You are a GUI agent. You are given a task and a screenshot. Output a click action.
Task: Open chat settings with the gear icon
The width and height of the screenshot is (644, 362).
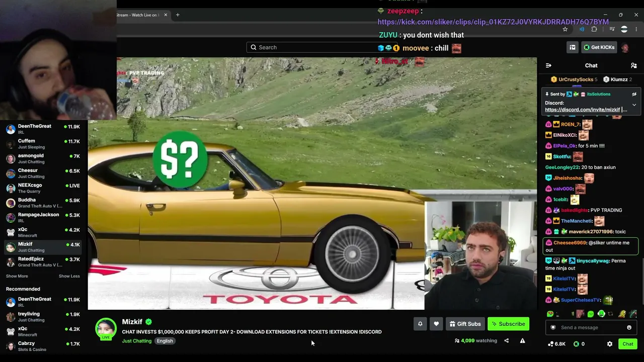click(610, 344)
